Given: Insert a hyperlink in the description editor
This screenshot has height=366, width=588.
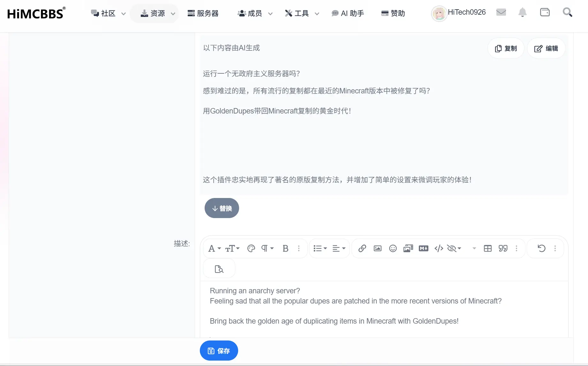Looking at the screenshot, I should 362,248.
